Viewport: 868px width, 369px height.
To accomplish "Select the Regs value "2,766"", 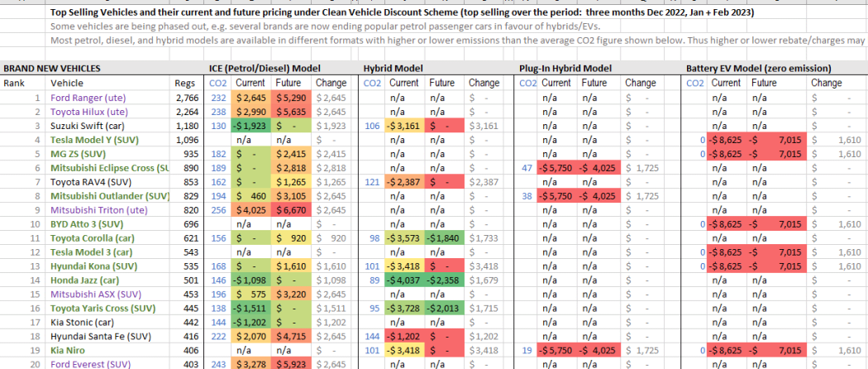I will tap(185, 98).
